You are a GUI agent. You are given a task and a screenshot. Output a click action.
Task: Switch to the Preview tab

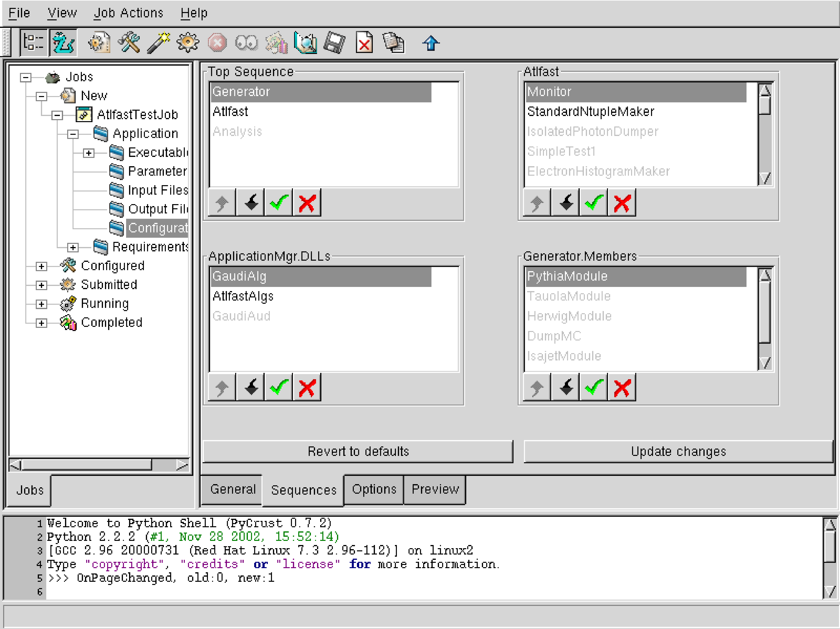coord(435,489)
